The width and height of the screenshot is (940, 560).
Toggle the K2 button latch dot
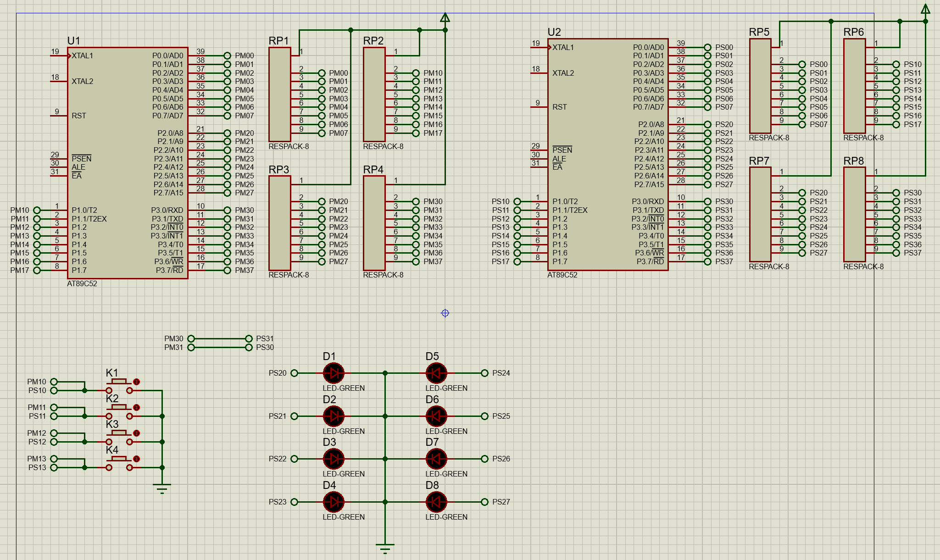coord(136,407)
